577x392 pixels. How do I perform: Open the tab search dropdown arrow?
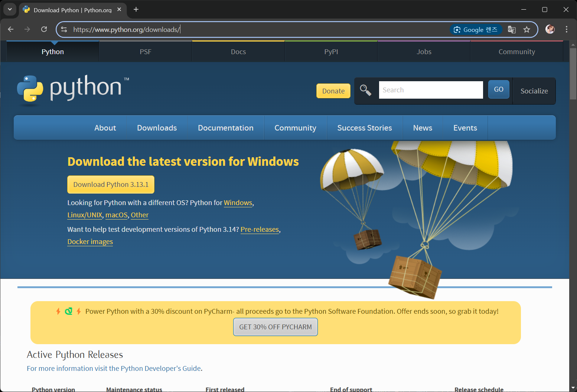(x=10, y=9)
